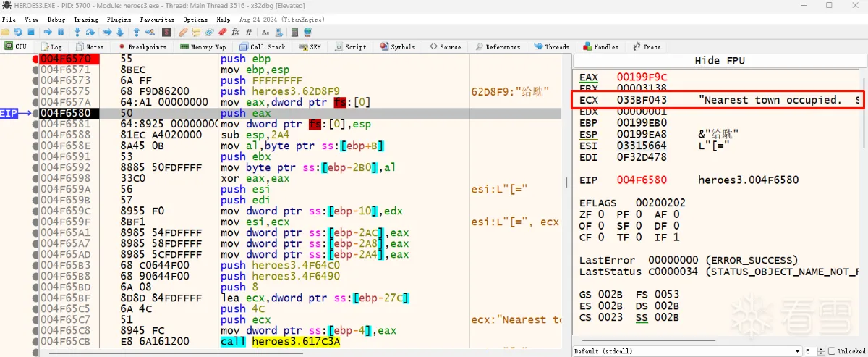Image resolution: width=868 pixels, height=357 pixels.
Task: Switch to the Breakpoints tab
Action: tap(142, 47)
